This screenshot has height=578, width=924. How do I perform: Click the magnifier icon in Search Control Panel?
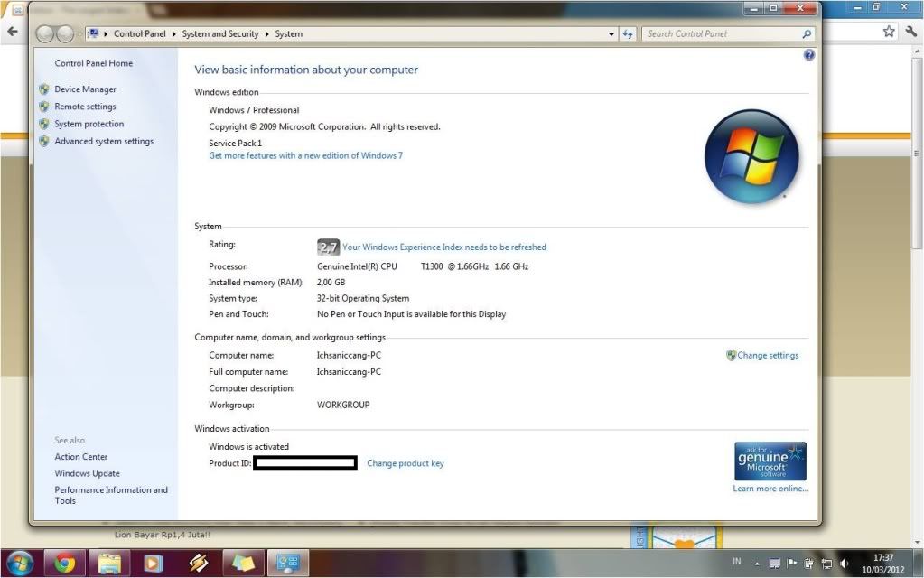coord(807,34)
